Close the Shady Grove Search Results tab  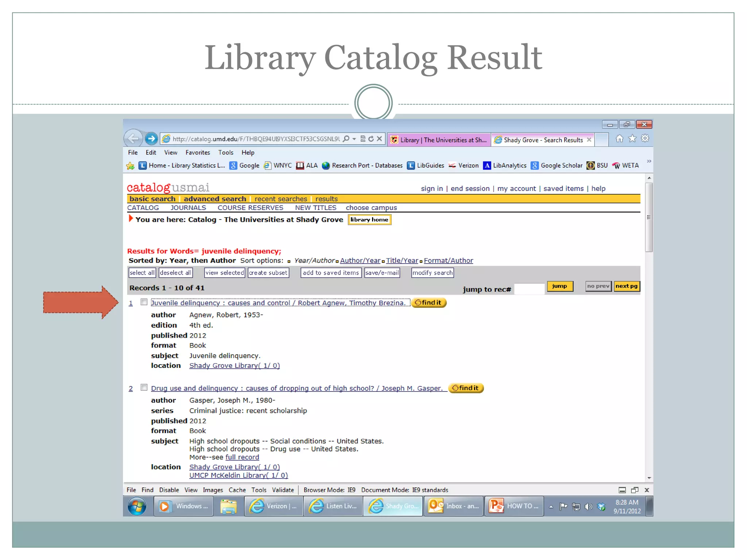click(x=589, y=140)
